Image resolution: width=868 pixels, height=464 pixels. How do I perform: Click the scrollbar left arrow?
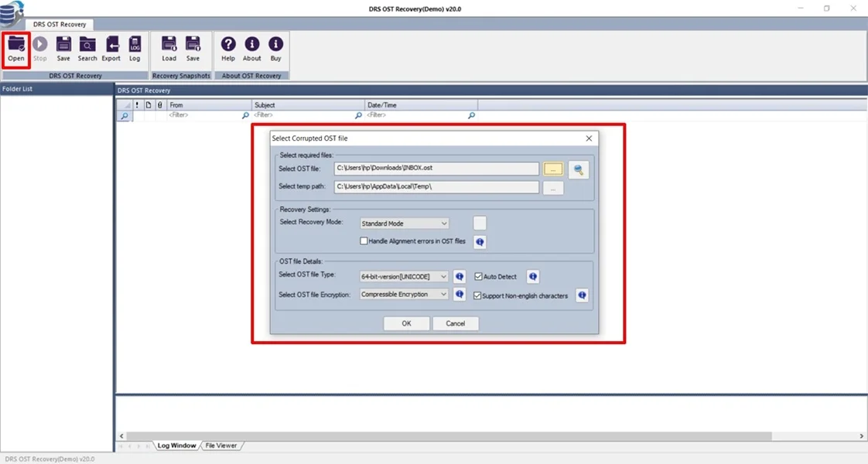121,436
